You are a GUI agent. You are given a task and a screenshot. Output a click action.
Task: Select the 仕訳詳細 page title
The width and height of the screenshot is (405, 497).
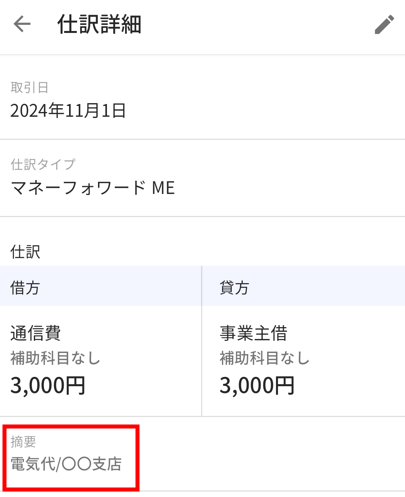pyautogui.click(x=99, y=24)
